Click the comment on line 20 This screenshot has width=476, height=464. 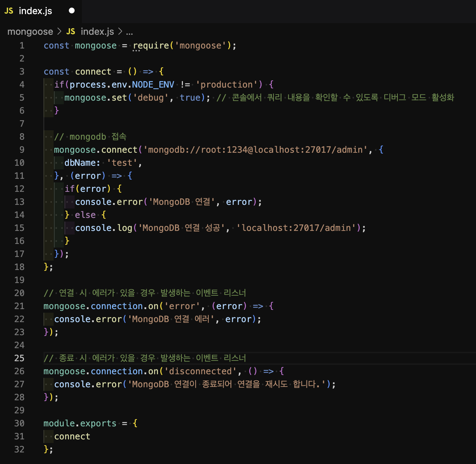pyautogui.click(x=145, y=293)
